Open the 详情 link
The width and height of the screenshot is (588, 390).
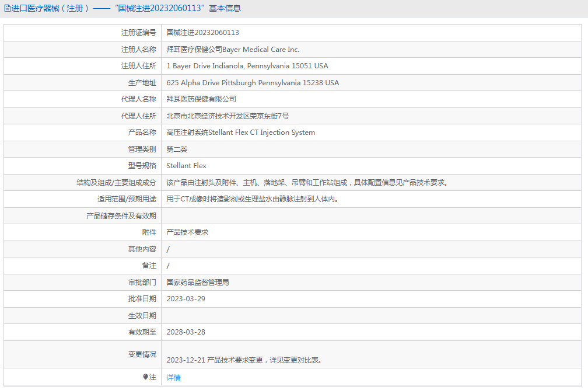[x=174, y=378]
